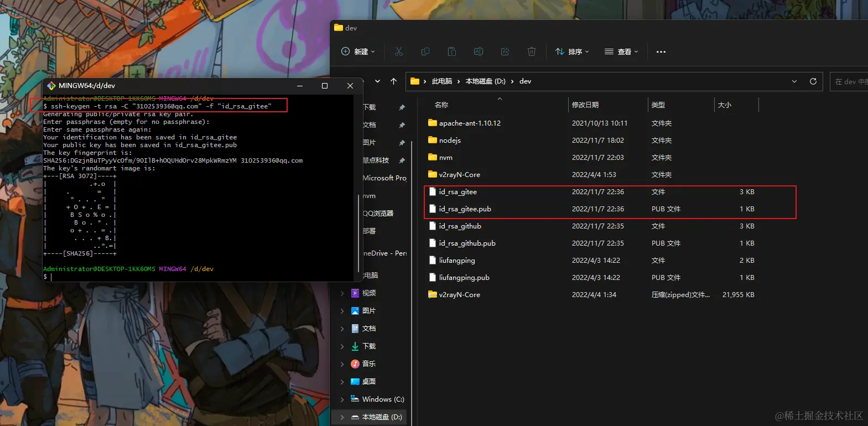The image size is (868, 426).
Task: Expand the 文档 node in the 此电脑 tree
Action: pyautogui.click(x=342, y=329)
